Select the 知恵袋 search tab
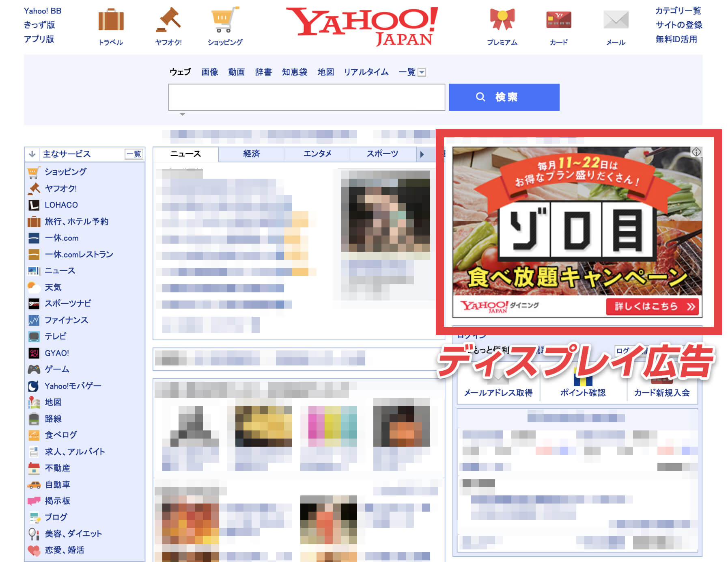This screenshot has width=728, height=562. 295,72
